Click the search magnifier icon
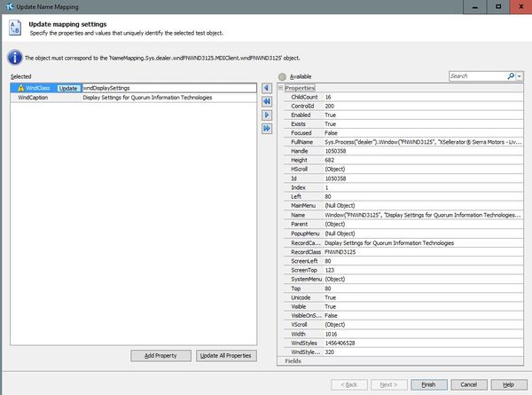 pos(511,77)
